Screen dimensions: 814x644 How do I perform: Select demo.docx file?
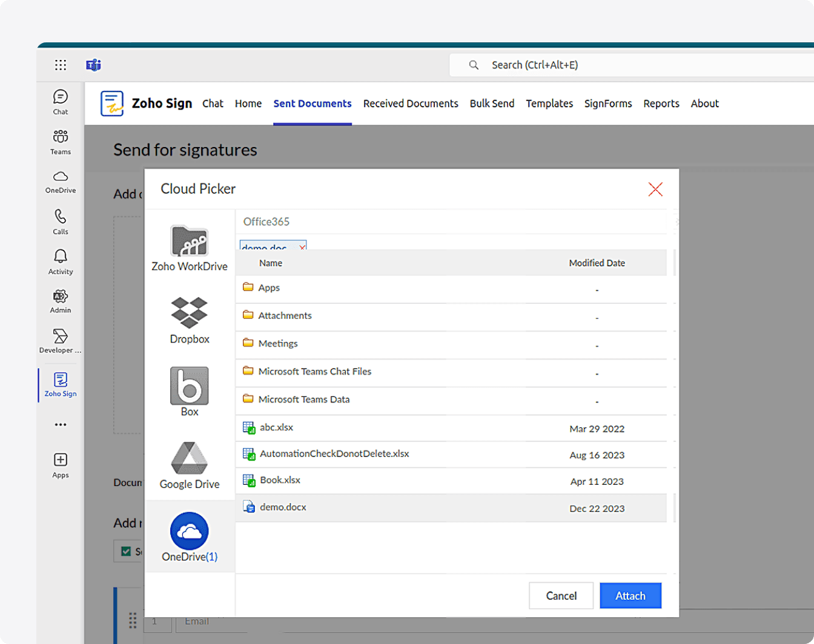[451, 508]
